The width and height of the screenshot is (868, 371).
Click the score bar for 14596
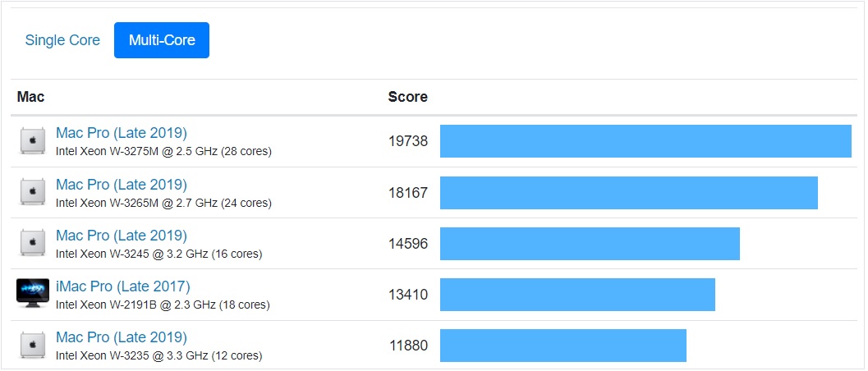[590, 243]
